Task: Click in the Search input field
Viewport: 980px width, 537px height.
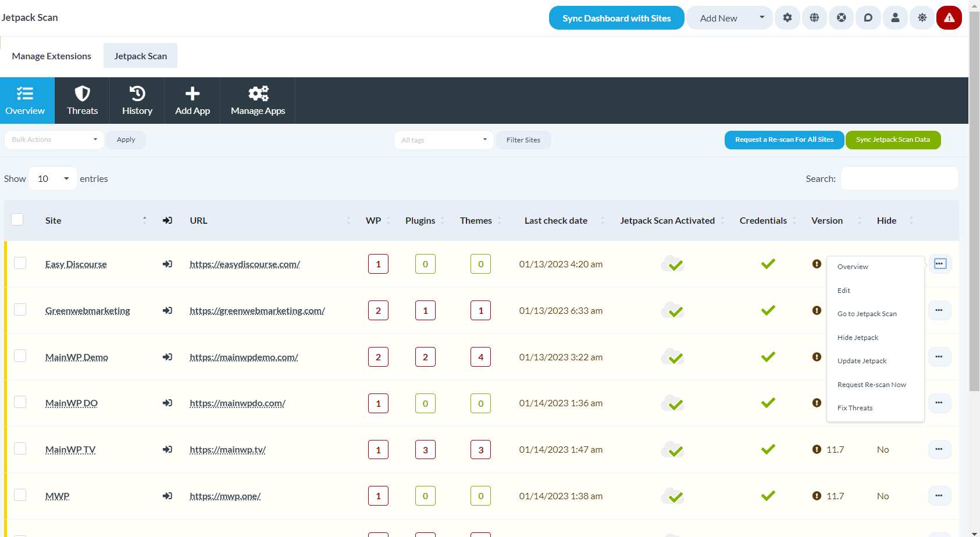Action: point(899,178)
